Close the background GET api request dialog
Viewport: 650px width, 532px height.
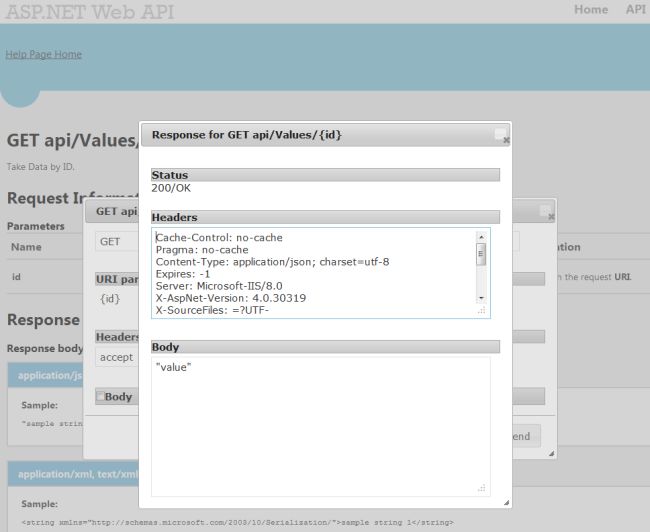click(551, 217)
